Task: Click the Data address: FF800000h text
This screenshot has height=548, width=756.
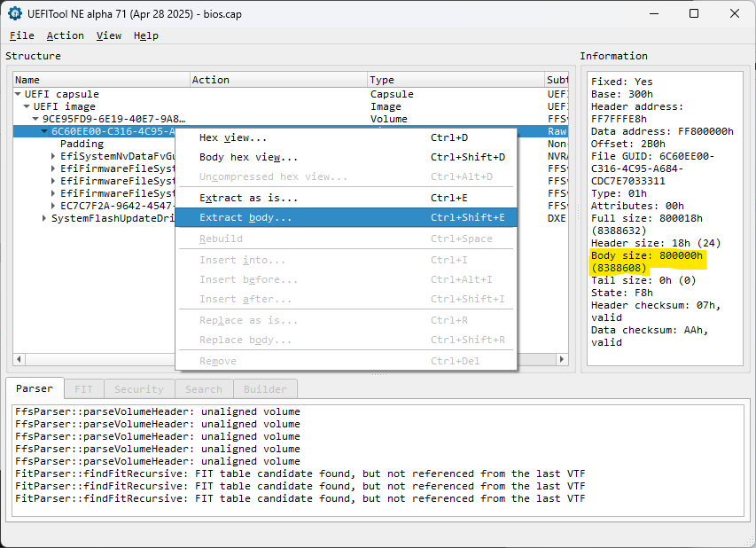Action: pyautogui.click(x=662, y=131)
